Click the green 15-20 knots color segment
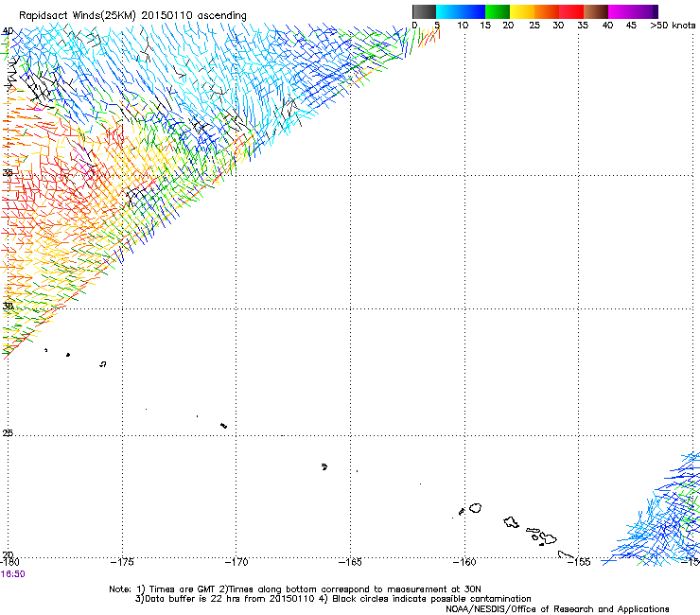The width and height of the screenshot is (700, 615). (x=498, y=11)
